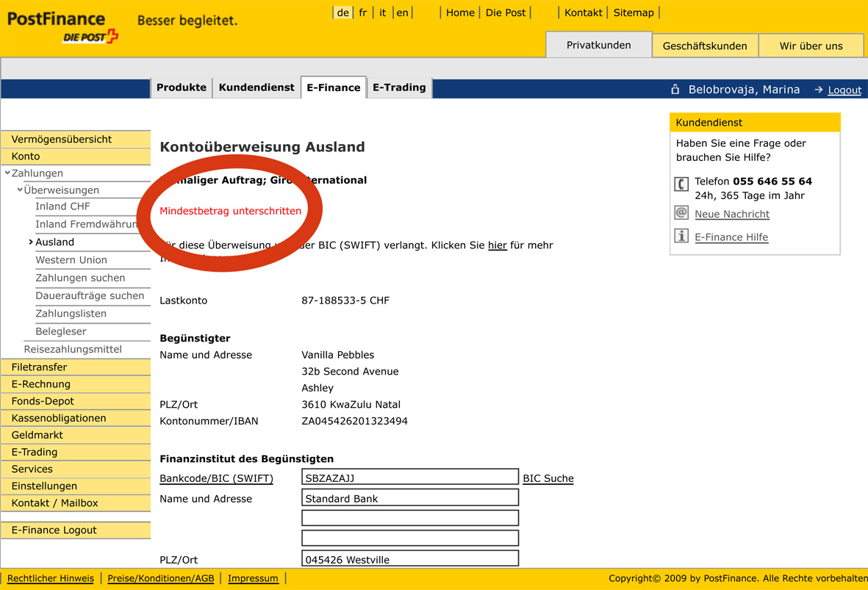
Task: Open Kontakt / Mailbox in sidebar
Action: tap(76, 503)
